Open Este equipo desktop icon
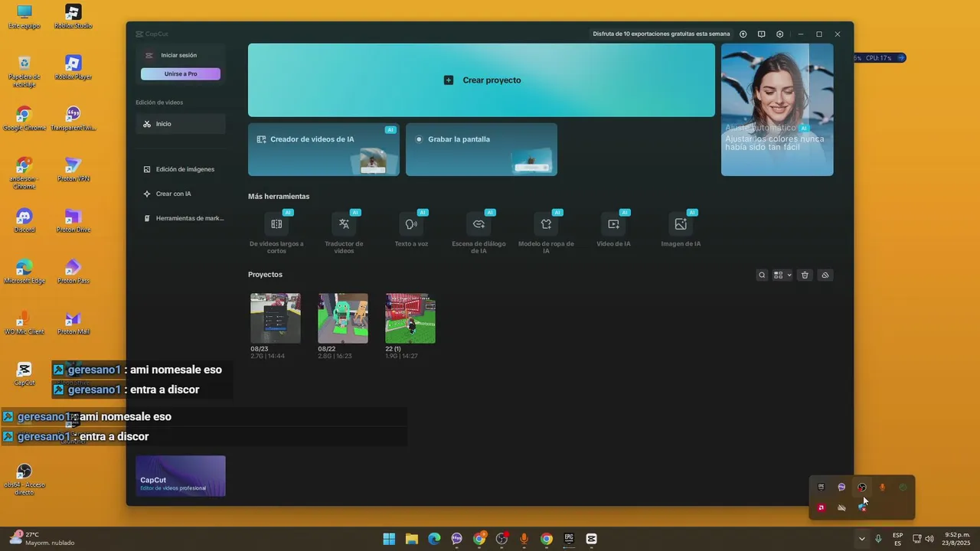Image resolution: width=980 pixels, height=551 pixels. (24, 17)
